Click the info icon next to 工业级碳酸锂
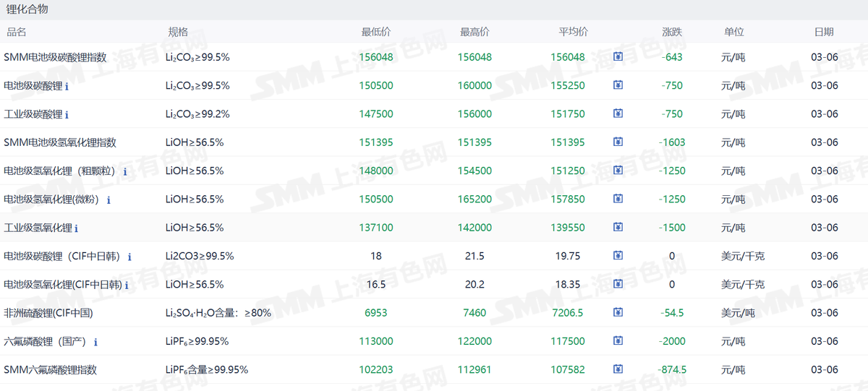 pyautogui.click(x=67, y=114)
